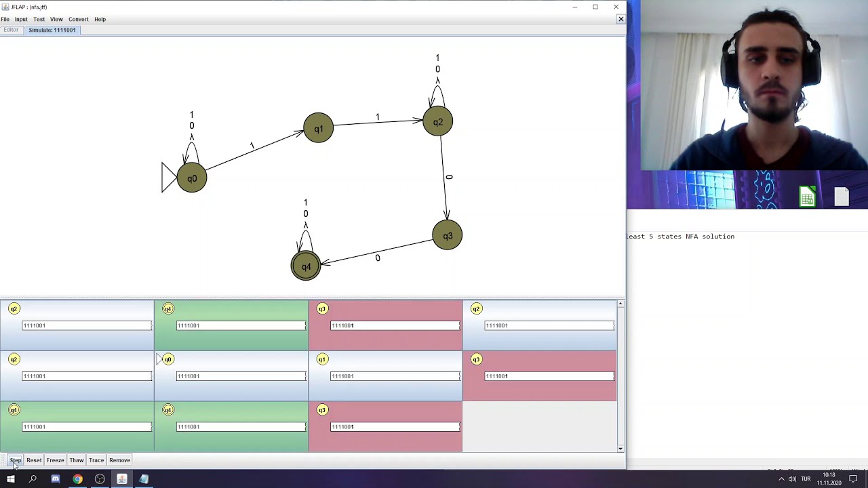
Task: Select top-right q2 configuration icon
Action: (476, 309)
